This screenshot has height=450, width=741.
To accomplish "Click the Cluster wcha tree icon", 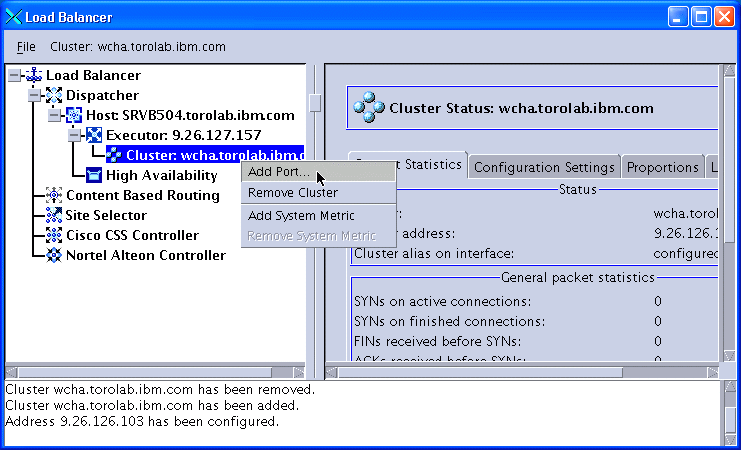I will pos(114,155).
